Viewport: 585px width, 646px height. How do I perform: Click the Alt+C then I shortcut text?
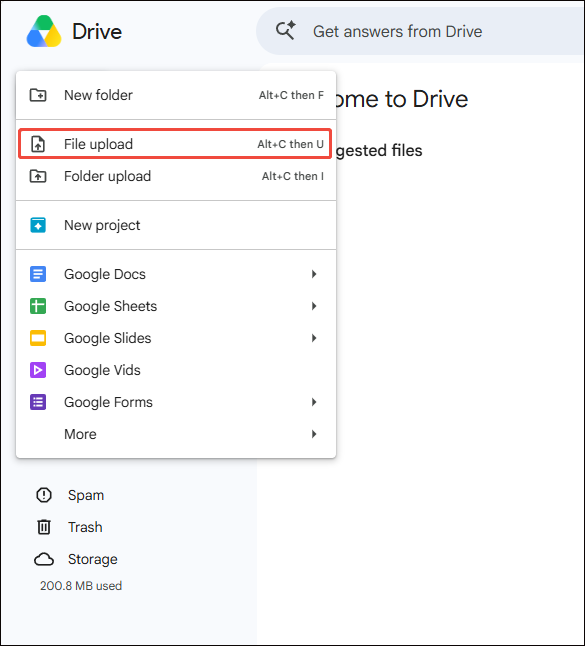[x=293, y=176]
